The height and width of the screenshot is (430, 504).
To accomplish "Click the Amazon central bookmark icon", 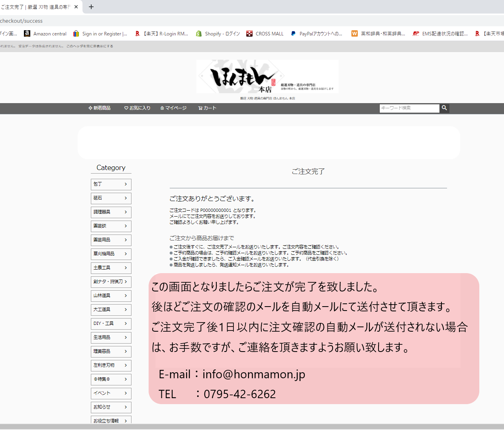I will click(x=27, y=33).
